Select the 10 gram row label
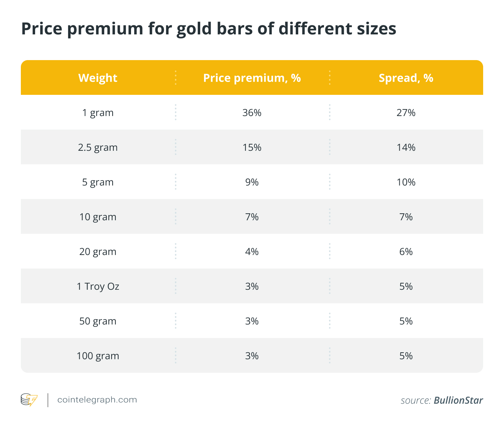 [x=98, y=217]
